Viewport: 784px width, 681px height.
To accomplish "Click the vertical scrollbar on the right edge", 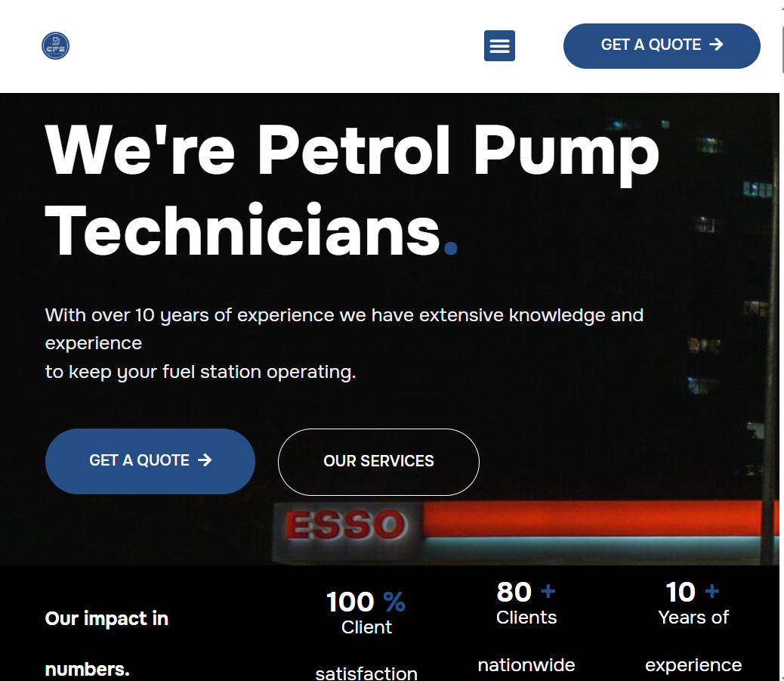I will 781,340.
